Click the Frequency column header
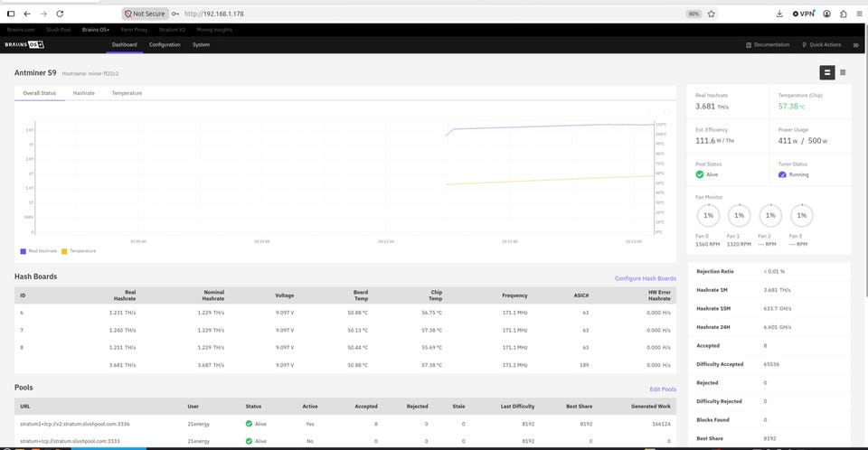 tap(514, 295)
